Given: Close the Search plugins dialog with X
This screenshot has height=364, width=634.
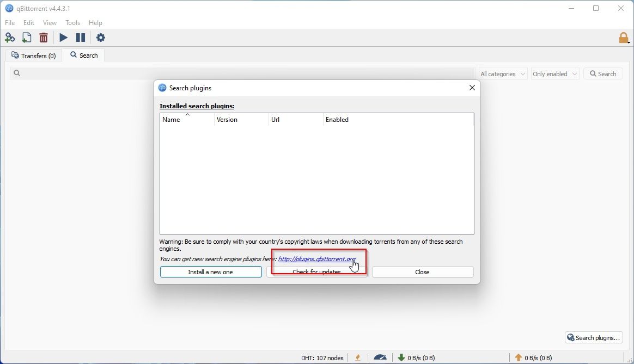Looking at the screenshot, I should (472, 88).
